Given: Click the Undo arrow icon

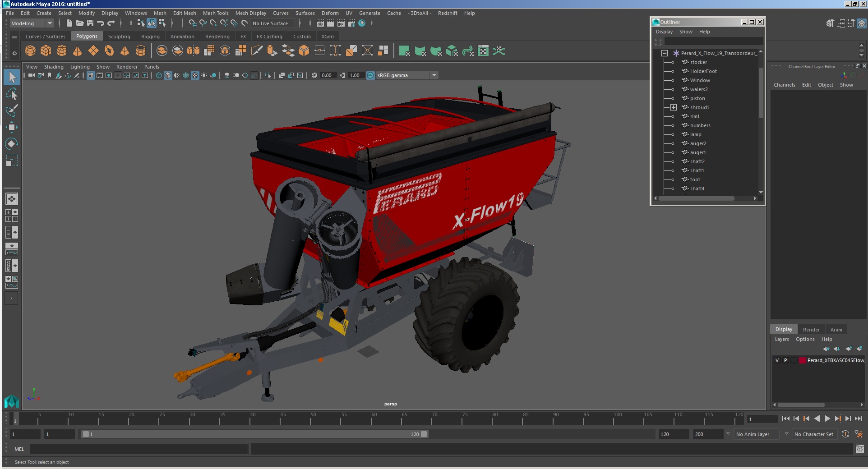Looking at the screenshot, I should pos(101,23).
